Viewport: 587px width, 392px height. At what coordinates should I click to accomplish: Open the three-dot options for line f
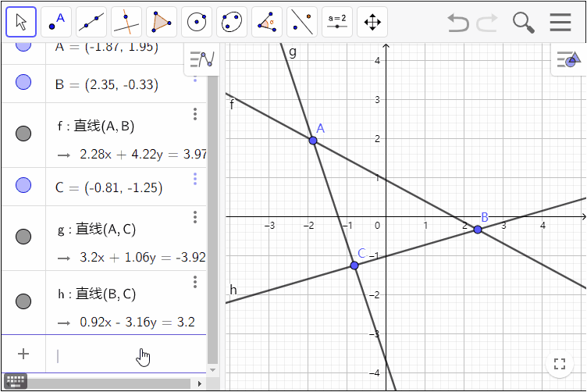pos(195,115)
